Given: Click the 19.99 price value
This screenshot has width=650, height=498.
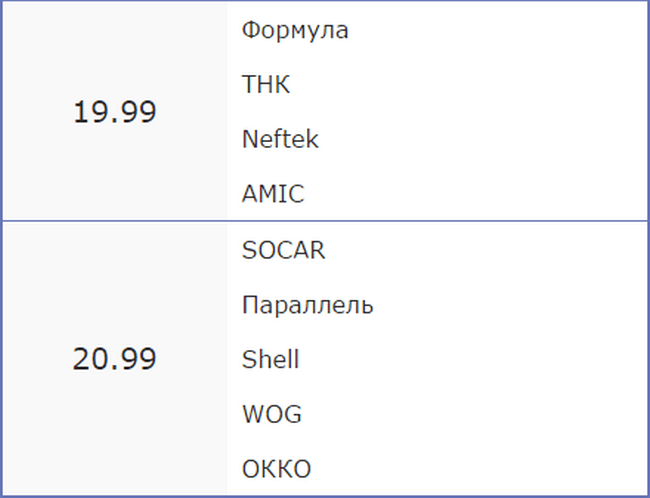Looking at the screenshot, I should [114, 112].
